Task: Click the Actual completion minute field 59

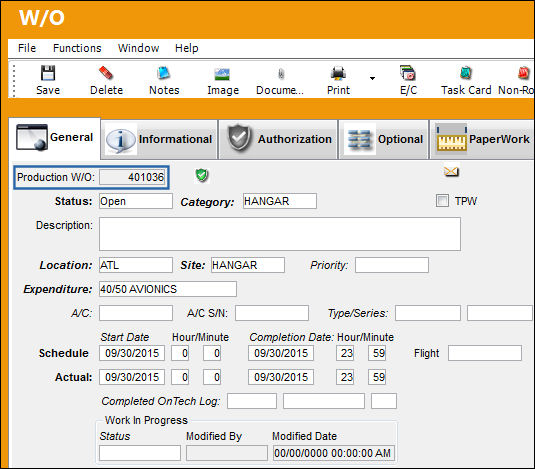Action: tap(377, 377)
